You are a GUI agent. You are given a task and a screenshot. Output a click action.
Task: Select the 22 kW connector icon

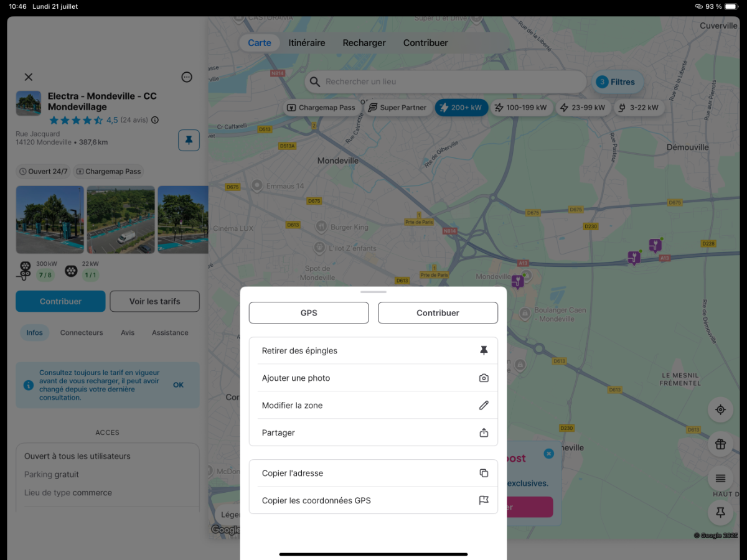pyautogui.click(x=71, y=271)
